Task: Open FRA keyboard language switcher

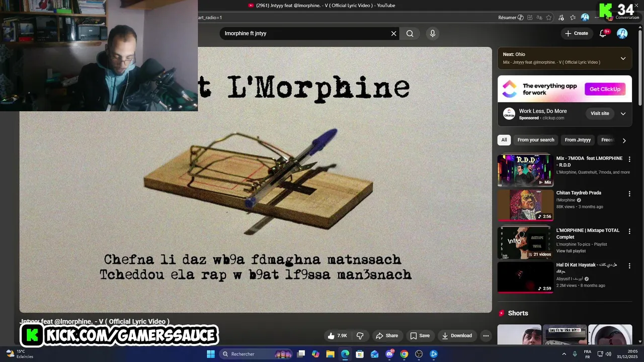Action: (587, 354)
